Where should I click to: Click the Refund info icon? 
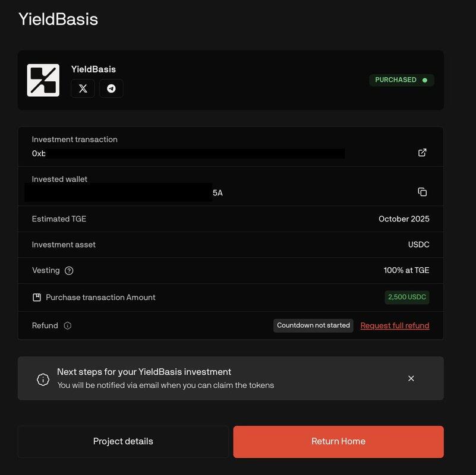pyautogui.click(x=68, y=326)
